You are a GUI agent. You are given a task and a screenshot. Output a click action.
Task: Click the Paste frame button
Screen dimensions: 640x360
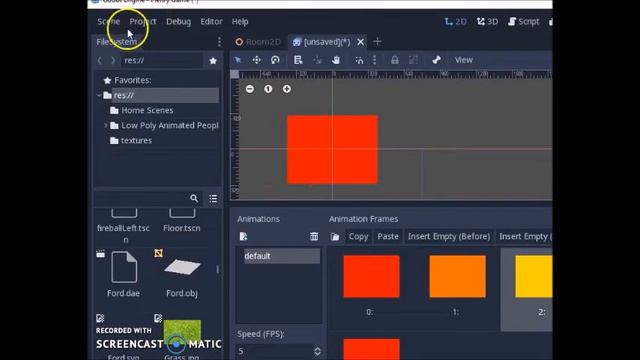pos(388,236)
